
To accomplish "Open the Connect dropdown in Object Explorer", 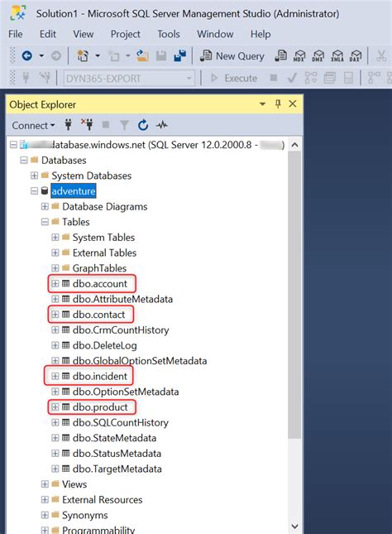I will click(33, 125).
